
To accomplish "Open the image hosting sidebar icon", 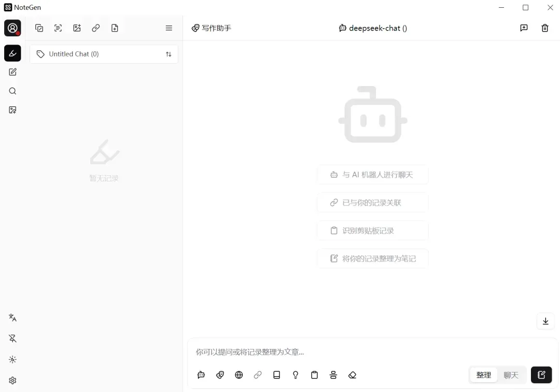I will pos(12,110).
